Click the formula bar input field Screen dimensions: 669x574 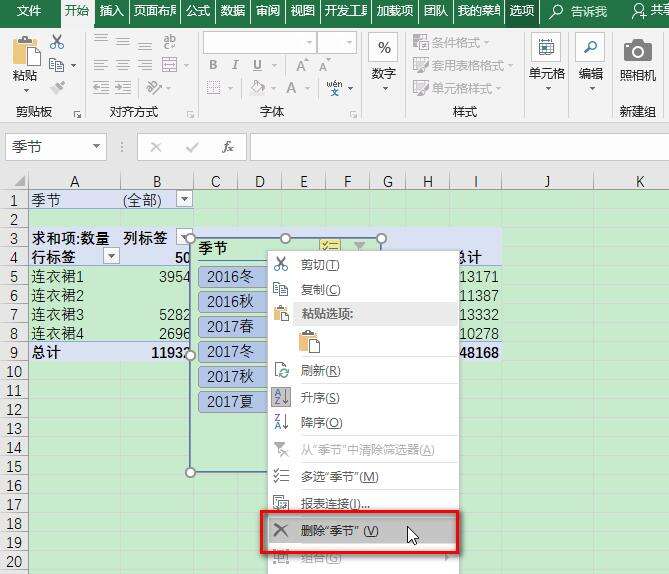pyautogui.click(x=460, y=147)
